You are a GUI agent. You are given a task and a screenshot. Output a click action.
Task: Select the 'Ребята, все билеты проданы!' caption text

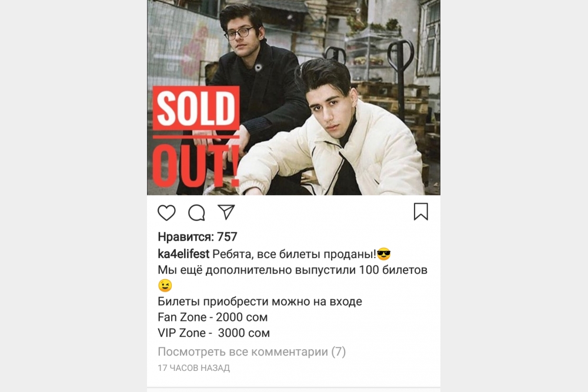(295, 254)
